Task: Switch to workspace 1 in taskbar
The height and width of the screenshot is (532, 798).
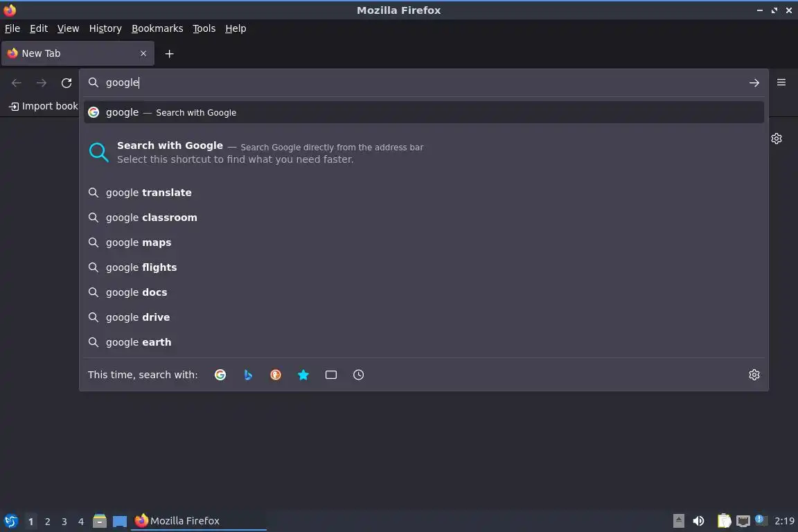Action: point(31,522)
